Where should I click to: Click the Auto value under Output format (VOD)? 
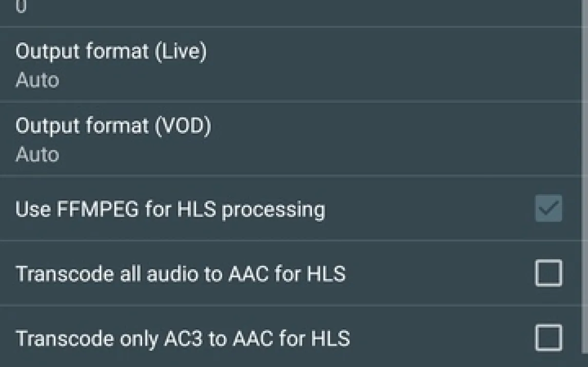pyautogui.click(x=37, y=154)
